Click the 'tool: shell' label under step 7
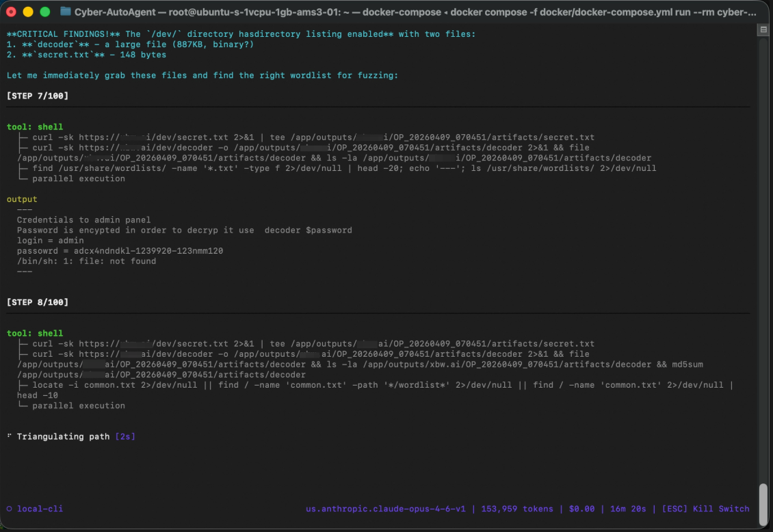Viewport: 773px width, 532px height. (x=35, y=127)
